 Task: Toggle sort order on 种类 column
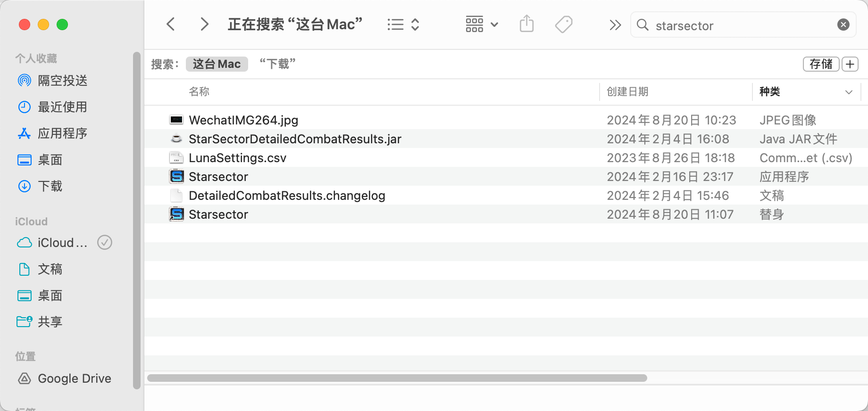point(849,92)
